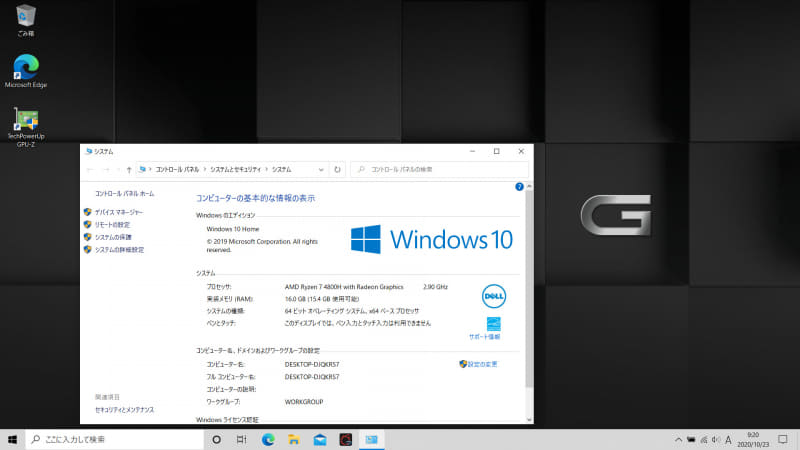Click 設定の変更 link with shield
Image resolution: width=800 pixels, height=450 pixels.
(482, 364)
